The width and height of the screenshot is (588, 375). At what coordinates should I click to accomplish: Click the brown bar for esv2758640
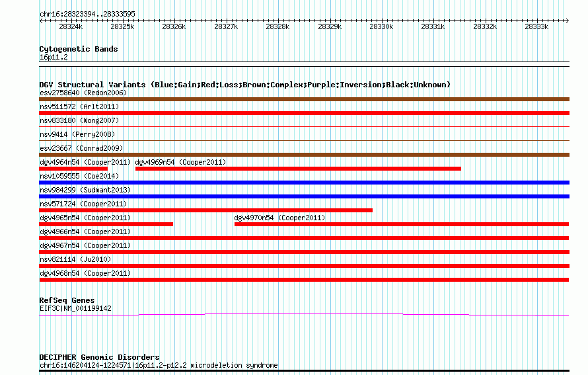[x=304, y=99]
